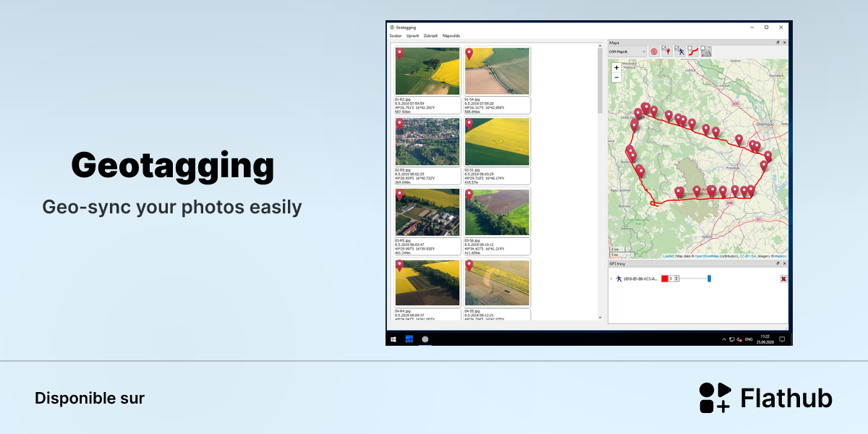Viewport: 868px width, 434px height.
Task: Toggle the checkbox above the terrain button
Action: pos(703,48)
